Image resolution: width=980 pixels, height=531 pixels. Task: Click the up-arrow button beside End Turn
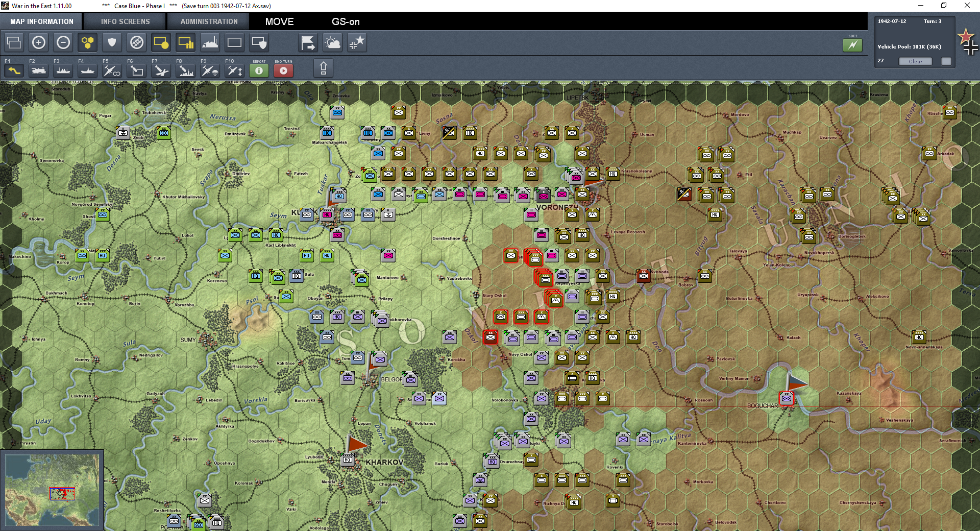tap(323, 68)
